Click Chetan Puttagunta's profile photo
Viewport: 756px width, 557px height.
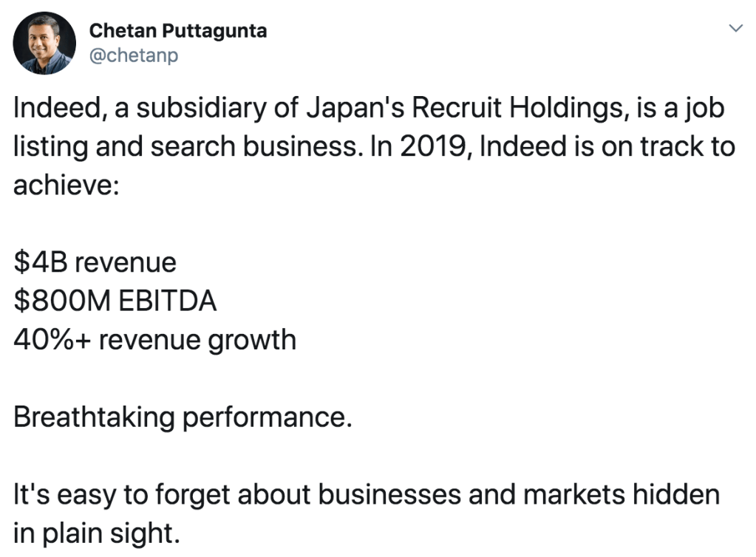(44, 43)
